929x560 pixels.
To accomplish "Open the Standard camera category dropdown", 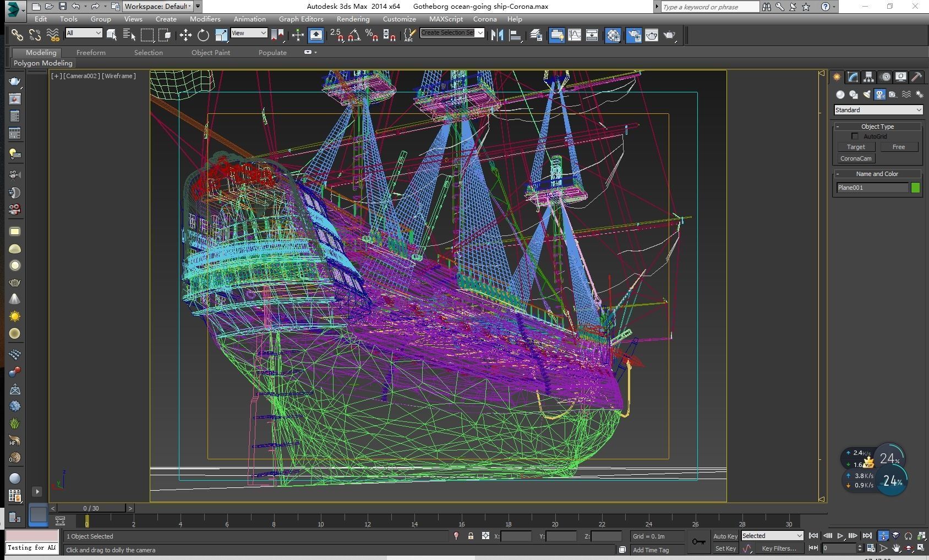I will click(x=878, y=110).
